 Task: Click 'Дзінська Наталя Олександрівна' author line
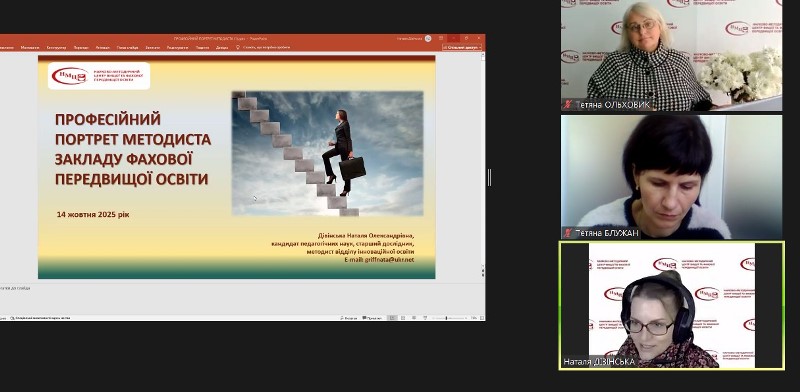pos(366,236)
